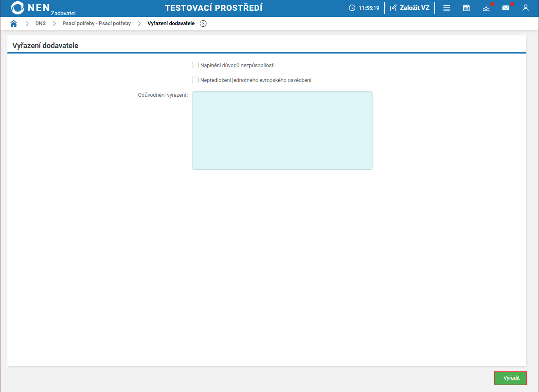539x392 pixels.
Task: Open the user profile icon
Action: click(525, 8)
